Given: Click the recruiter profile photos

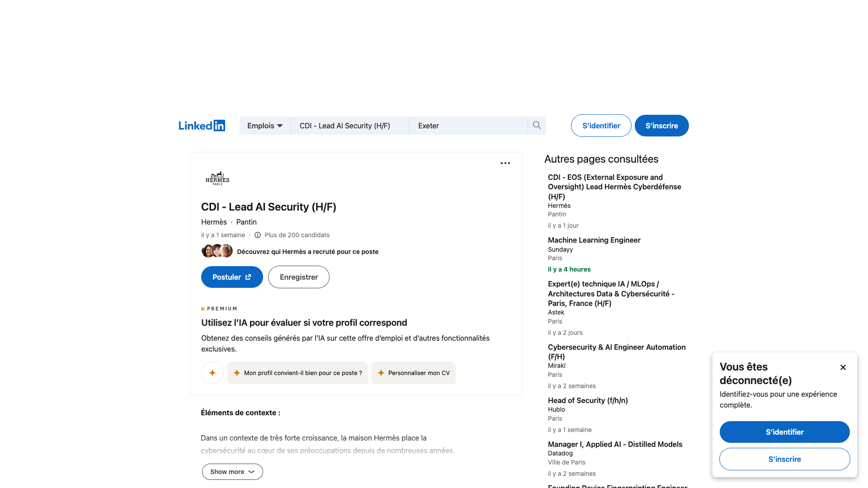Looking at the screenshot, I should tap(217, 251).
